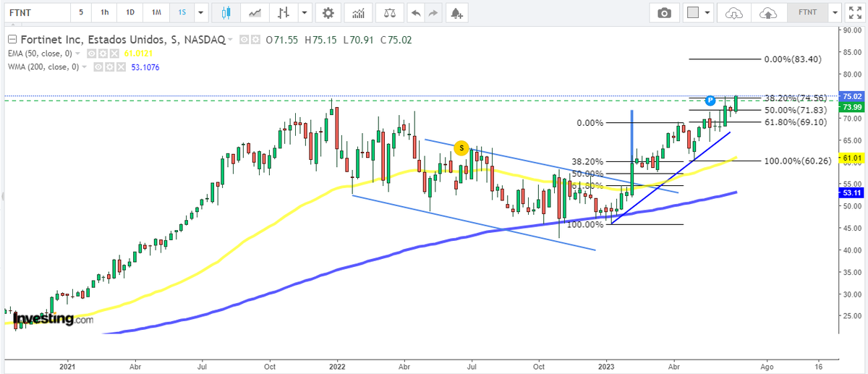The image size is (868, 374).
Task: Click the C75.02 close value
Action: click(x=396, y=40)
